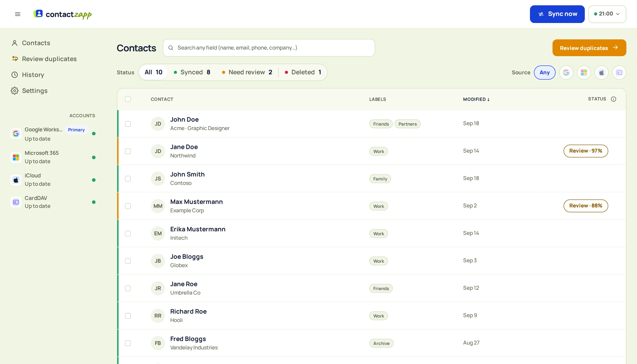Sort by the Modified column header
Screen dimensions: 637x364
[x=476, y=99]
